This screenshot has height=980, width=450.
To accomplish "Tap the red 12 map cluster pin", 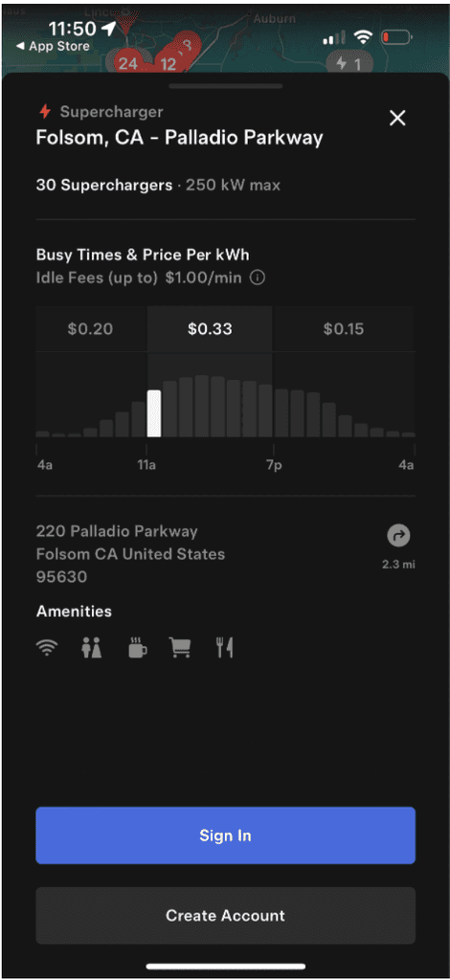I will coord(169,64).
